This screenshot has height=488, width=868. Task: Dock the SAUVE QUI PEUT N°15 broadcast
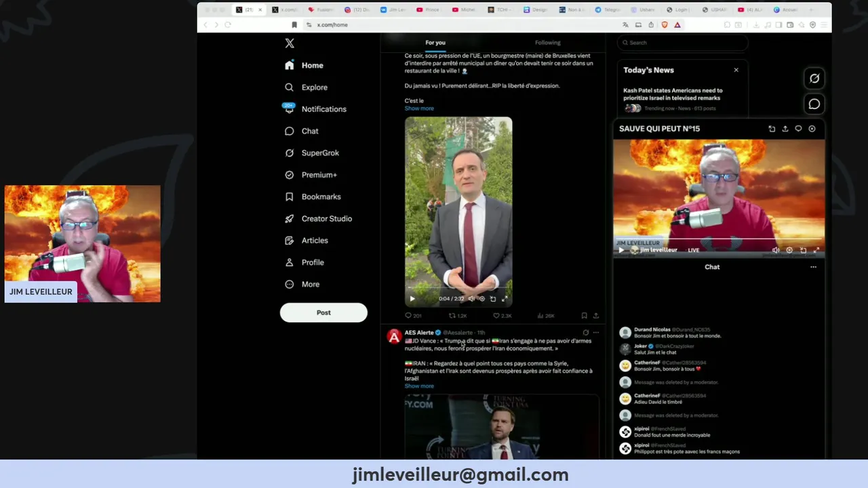pyautogui.click(x=772, y=129)
